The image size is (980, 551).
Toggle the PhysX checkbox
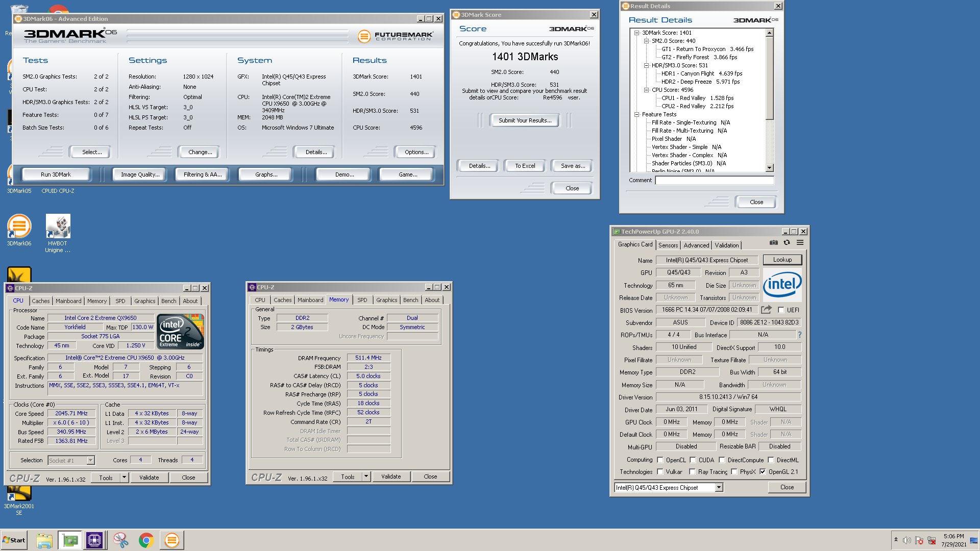(734, 471)
